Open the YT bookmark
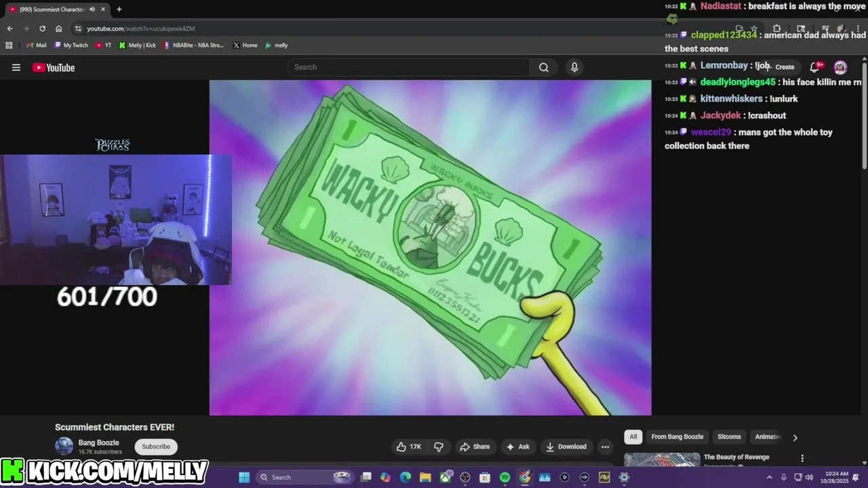Screen dimensions: 868x488 104,45
